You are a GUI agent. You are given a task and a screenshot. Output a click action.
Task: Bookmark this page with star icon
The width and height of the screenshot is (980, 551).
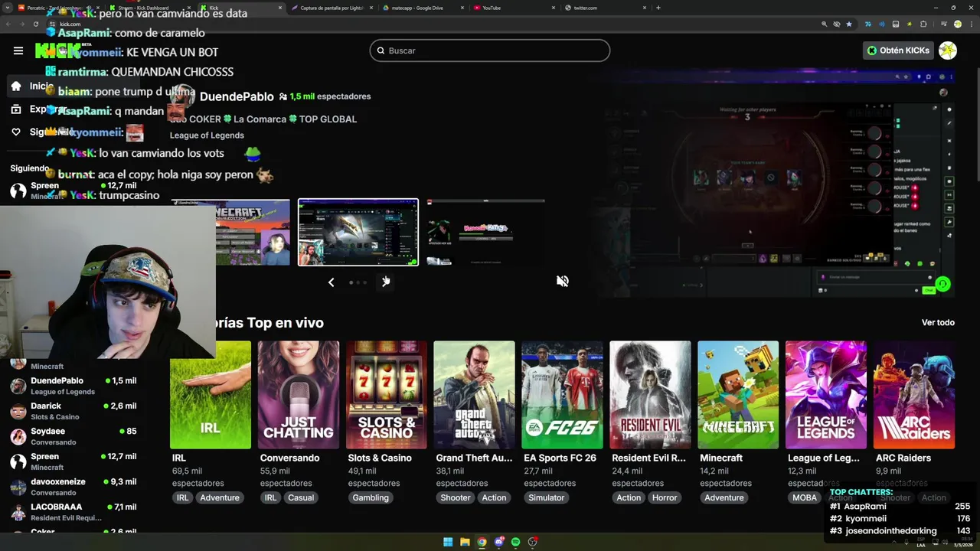(x=849, y=24)
